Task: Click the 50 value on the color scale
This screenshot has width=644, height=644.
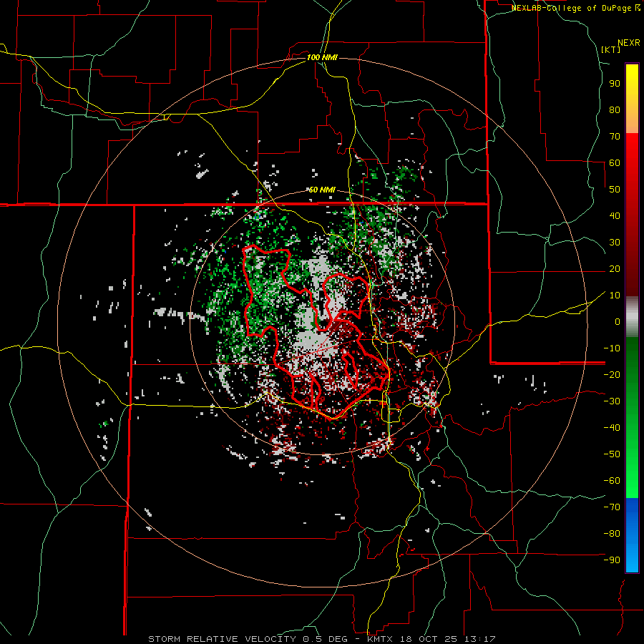Action: tap(615, 190)
